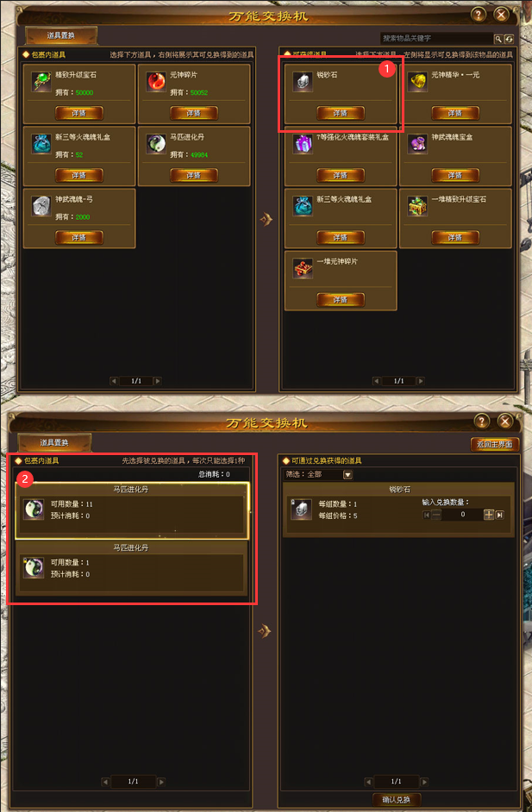Set exchange quantity to maximum
Image resolution: width=532 pixels, height=812 pixels.
[x=500, y=515]
